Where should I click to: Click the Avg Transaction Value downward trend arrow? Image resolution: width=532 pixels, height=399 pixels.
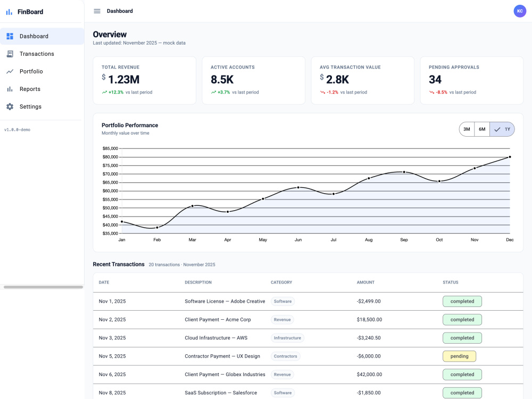(x=323, y=92)
